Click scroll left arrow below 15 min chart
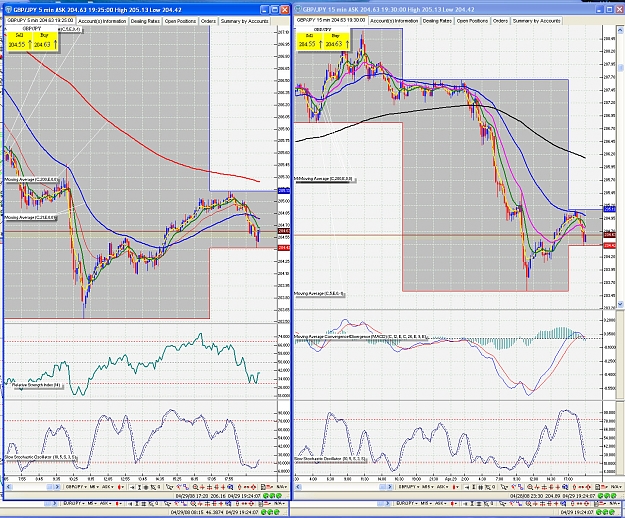 [299, 487]
